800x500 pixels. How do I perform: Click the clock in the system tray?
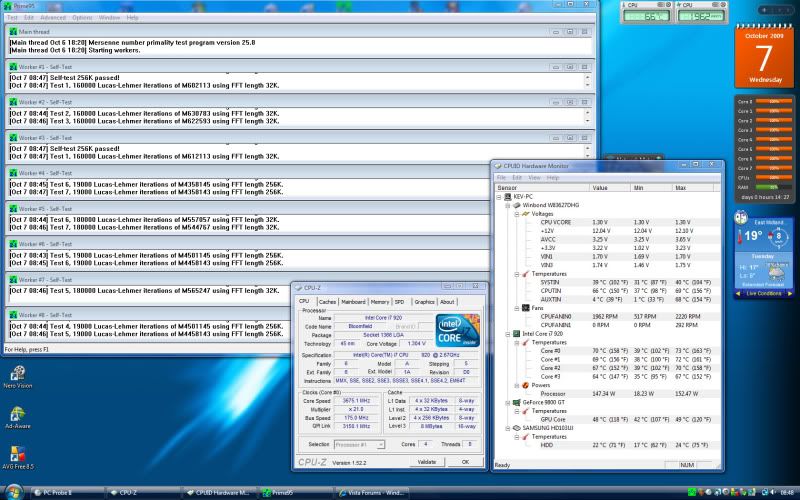[787, 492]
